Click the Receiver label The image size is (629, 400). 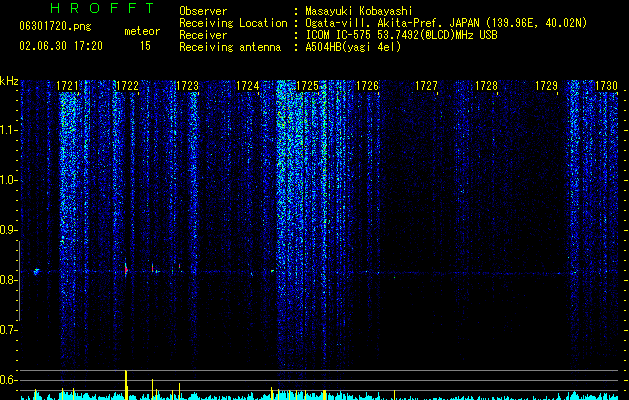tap(203, 35)
